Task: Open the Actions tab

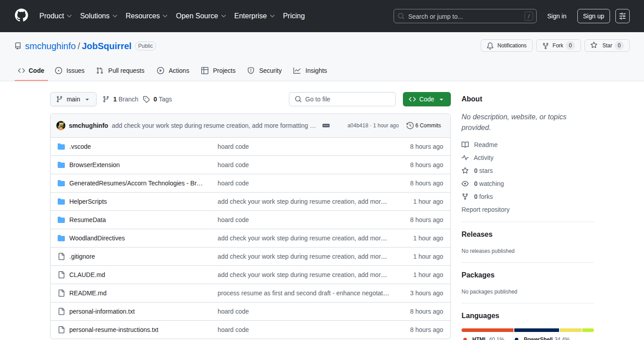Action: click(x=173, y=71)
